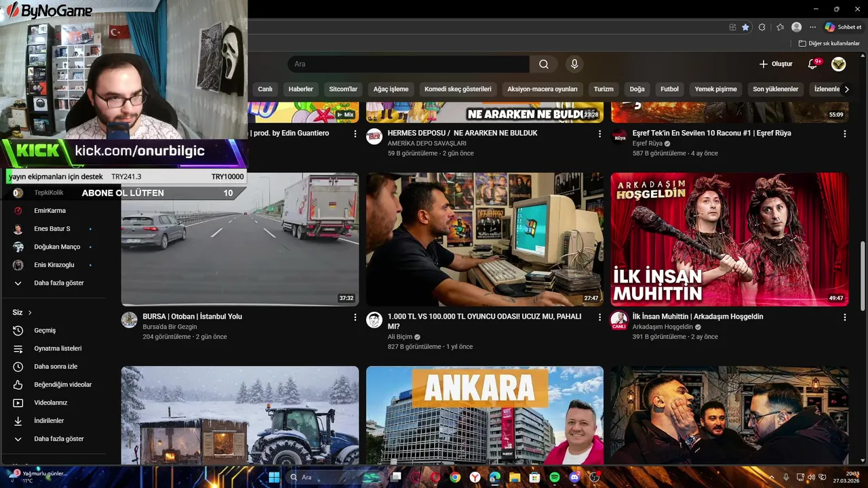Select the Futbol filter chip
The height and width of the screenshot is (488, 868).
point(670,89)
